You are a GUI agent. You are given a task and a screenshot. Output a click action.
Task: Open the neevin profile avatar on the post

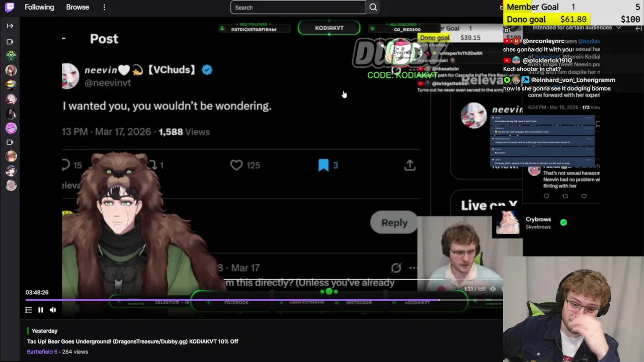pyautogui.click(x=70, y=76)
